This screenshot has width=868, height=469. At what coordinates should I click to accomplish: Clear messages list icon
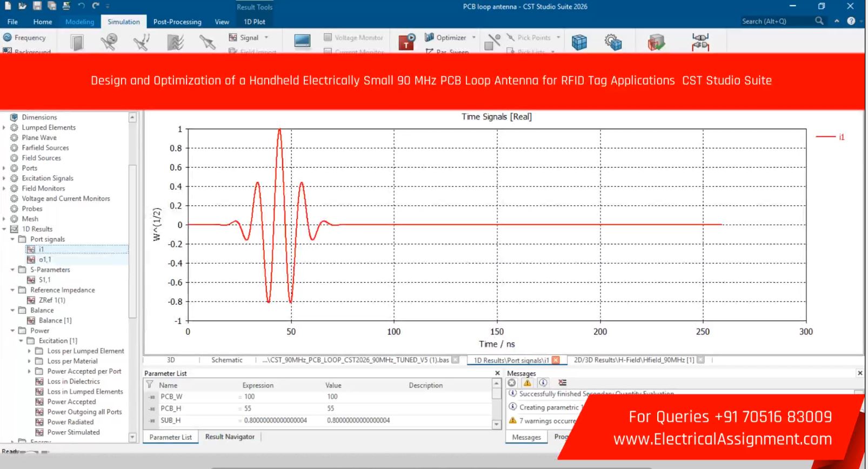click(563, 383)
